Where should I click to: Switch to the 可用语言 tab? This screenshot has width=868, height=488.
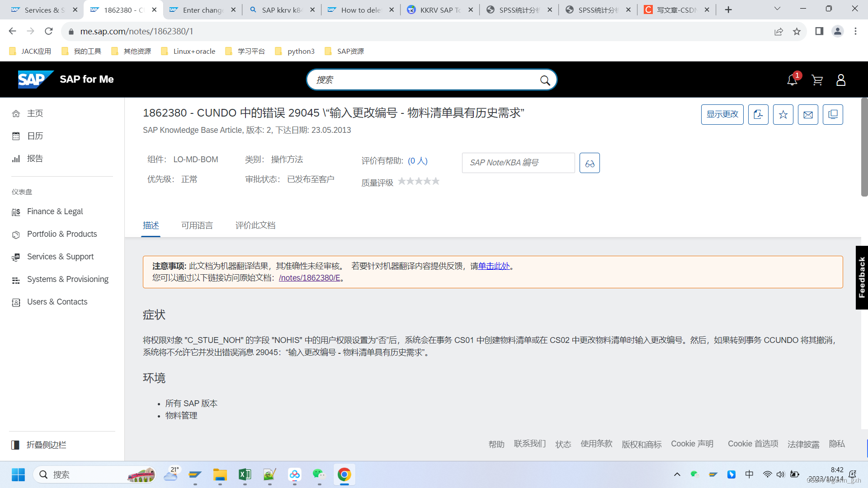point(197,225)
